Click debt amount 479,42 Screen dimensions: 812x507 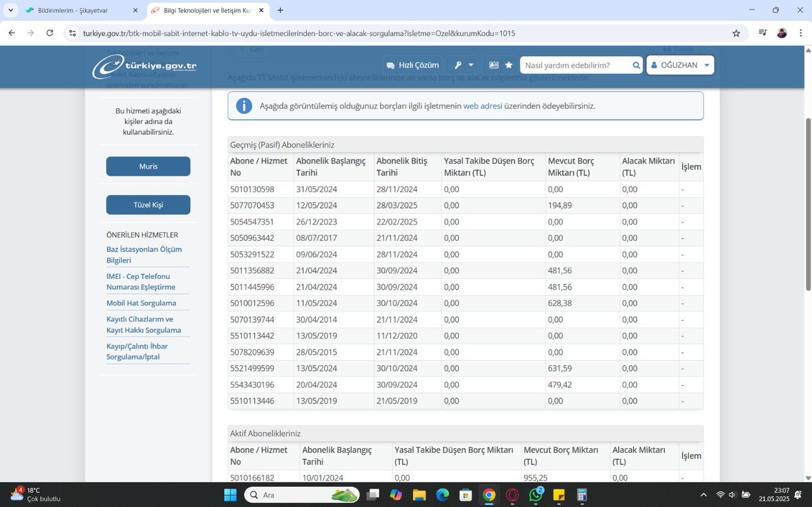560,384
